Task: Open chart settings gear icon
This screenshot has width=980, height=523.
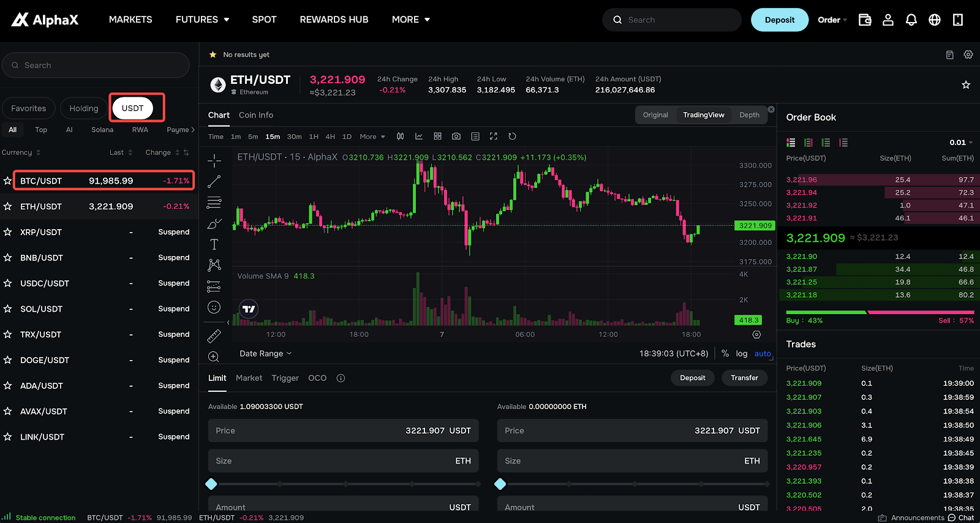Action: pos(756,335)
